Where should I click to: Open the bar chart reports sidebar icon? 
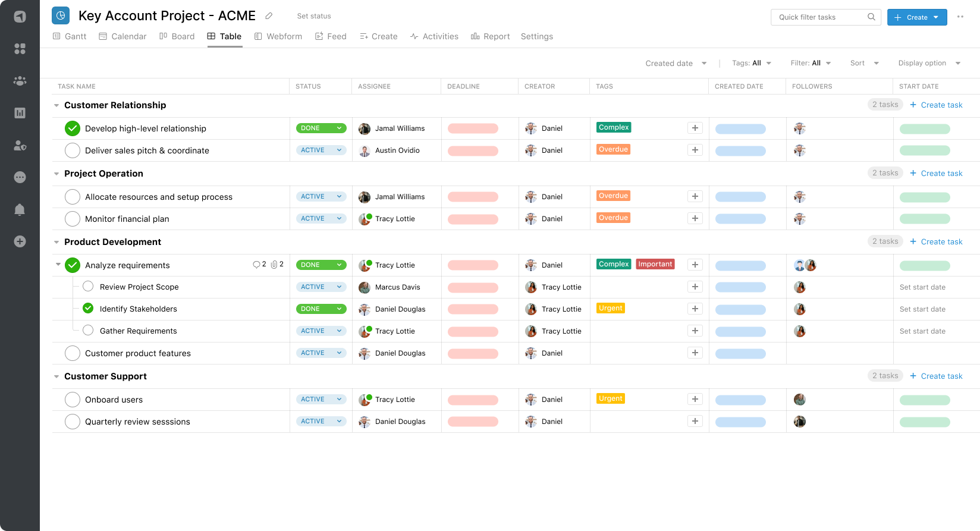[20, 113]
